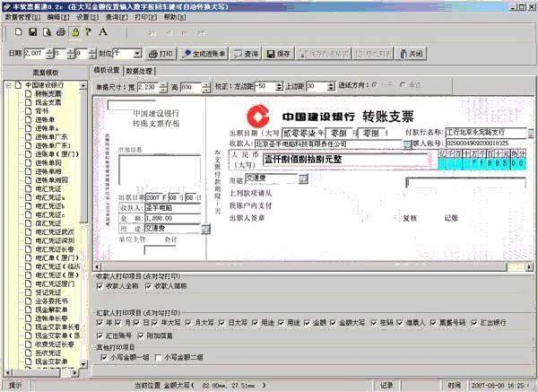Screen dimensions: 538x392
Task: Click the 打印 print button
Action: [x=161, y=54]
